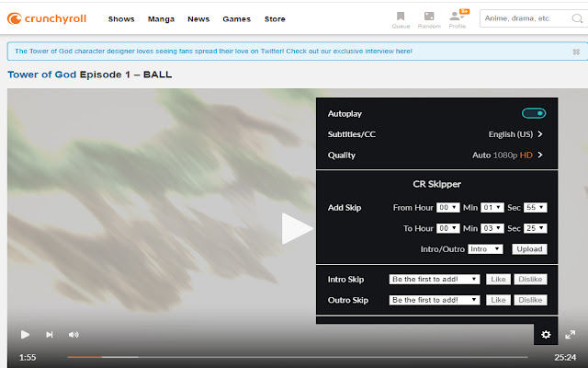The width and height of the screenshot is (588, 368).
Task: Skip to next episode icon
Action: coord(49,335)
